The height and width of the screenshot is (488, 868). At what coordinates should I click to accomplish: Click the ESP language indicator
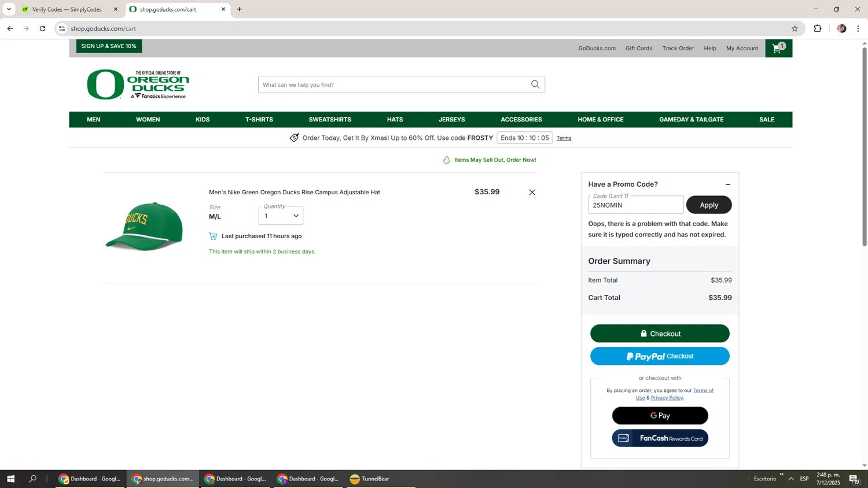pos(804,479)
